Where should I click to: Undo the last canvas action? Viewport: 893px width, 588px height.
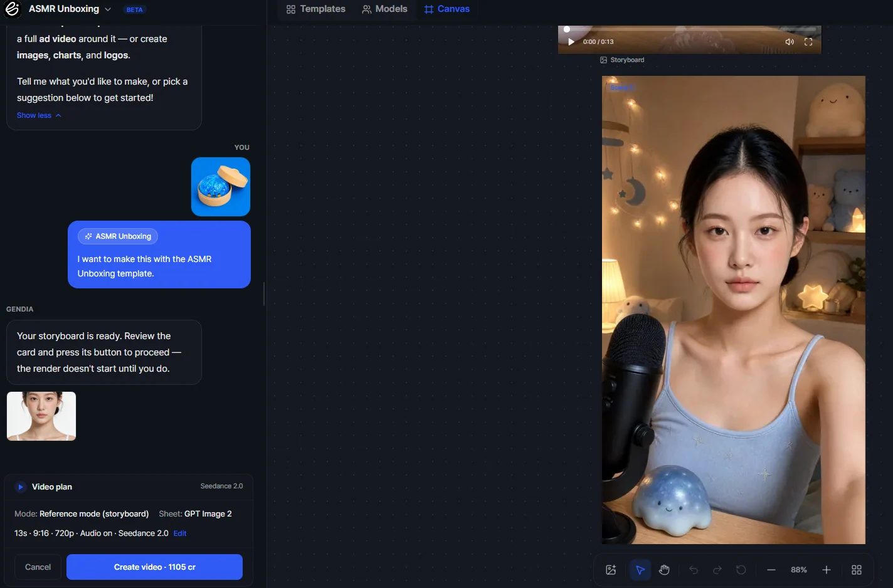pyautogui.click(x=694, y=570)
